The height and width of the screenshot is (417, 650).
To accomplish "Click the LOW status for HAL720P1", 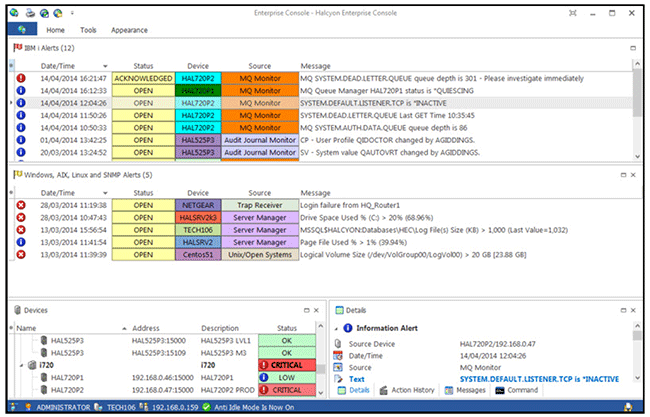I will (x=287, y=378).
